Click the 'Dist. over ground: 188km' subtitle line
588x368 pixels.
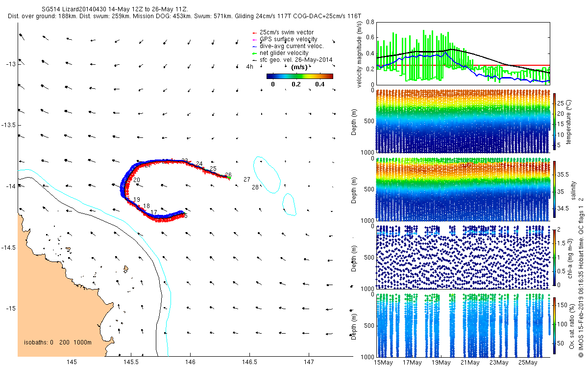(185, 16)
